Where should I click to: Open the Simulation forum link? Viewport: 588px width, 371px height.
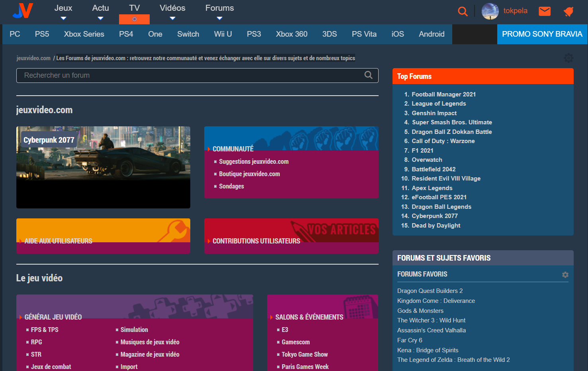134,330
